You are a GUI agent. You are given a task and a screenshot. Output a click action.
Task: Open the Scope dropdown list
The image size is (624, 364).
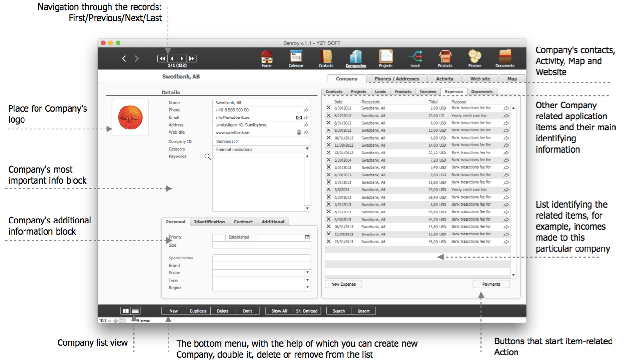point(307,273)
